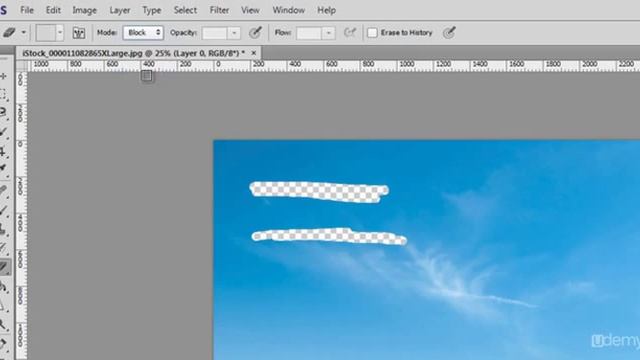Select the Crop tool
This screenshot has width=640, height=360.
point(4,151)
